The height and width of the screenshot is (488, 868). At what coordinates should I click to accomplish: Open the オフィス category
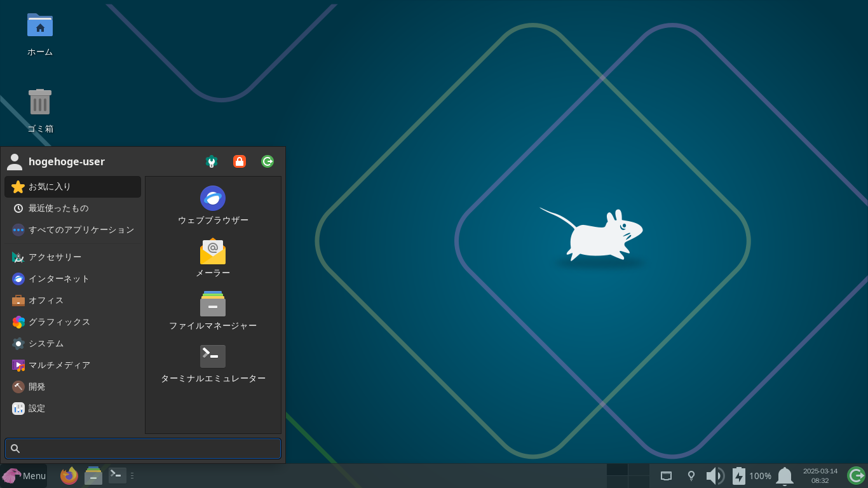click(x=72, y=301)
